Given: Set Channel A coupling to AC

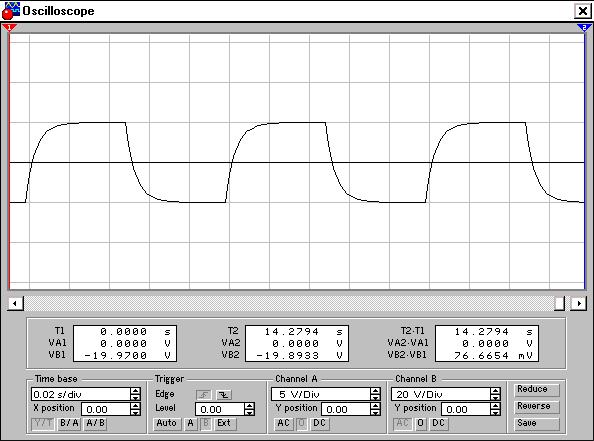Looking at the screenshot, I should (x=283, y=423).
